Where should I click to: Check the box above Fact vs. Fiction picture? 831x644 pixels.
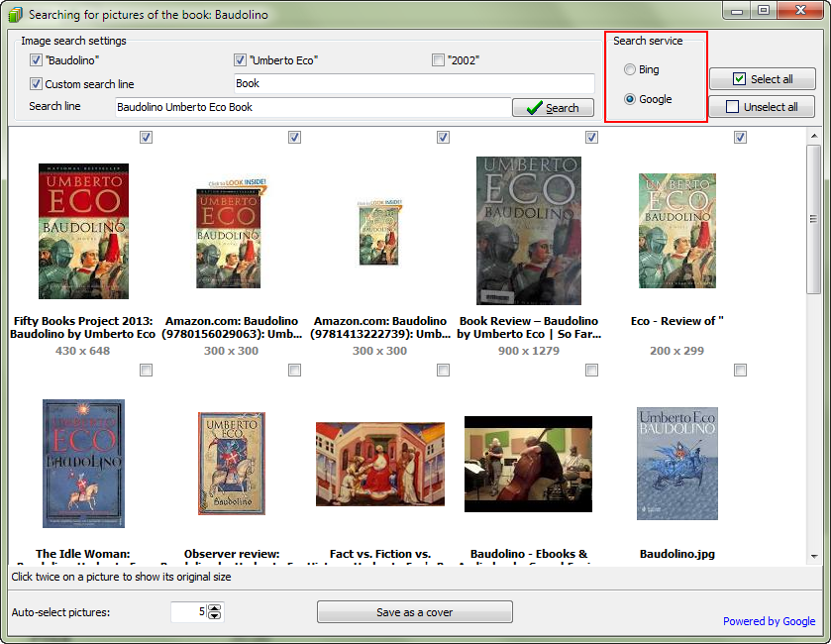point(443,370)
